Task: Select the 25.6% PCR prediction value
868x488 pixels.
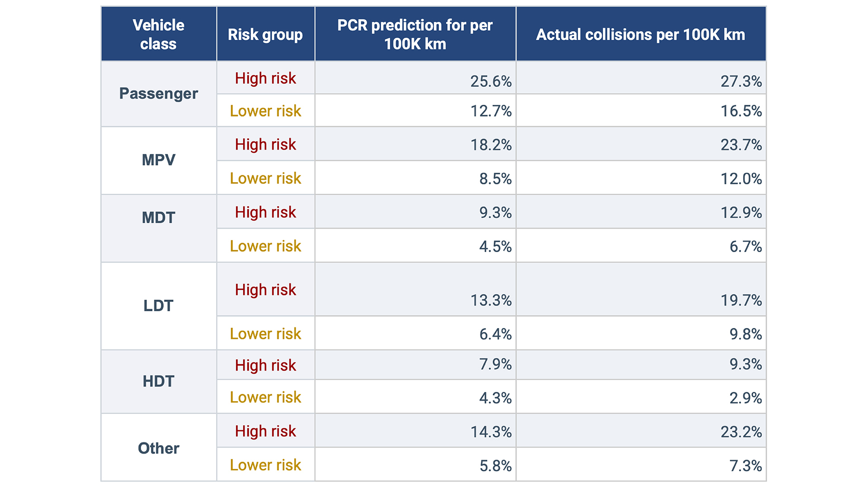Action: pos(491,81)
